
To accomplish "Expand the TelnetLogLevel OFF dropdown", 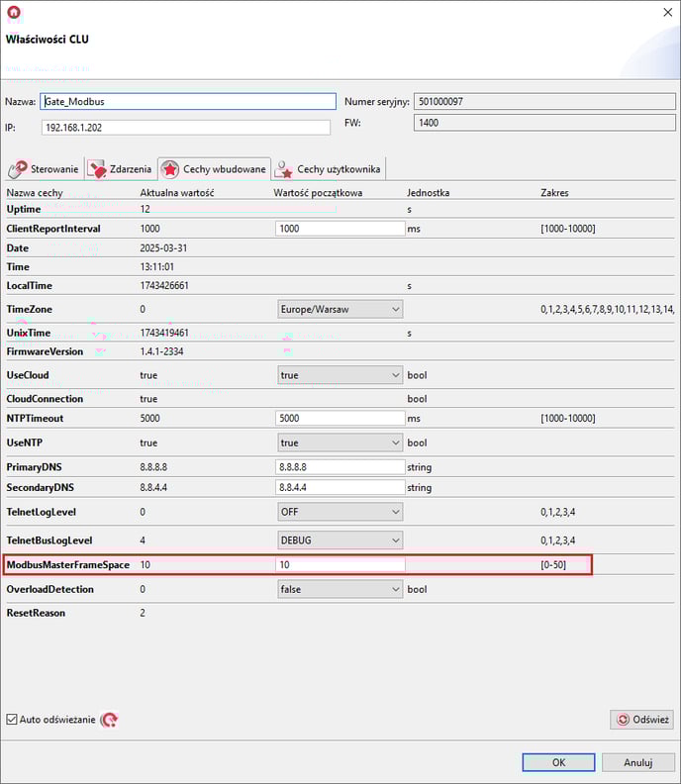I will (340, 512).
